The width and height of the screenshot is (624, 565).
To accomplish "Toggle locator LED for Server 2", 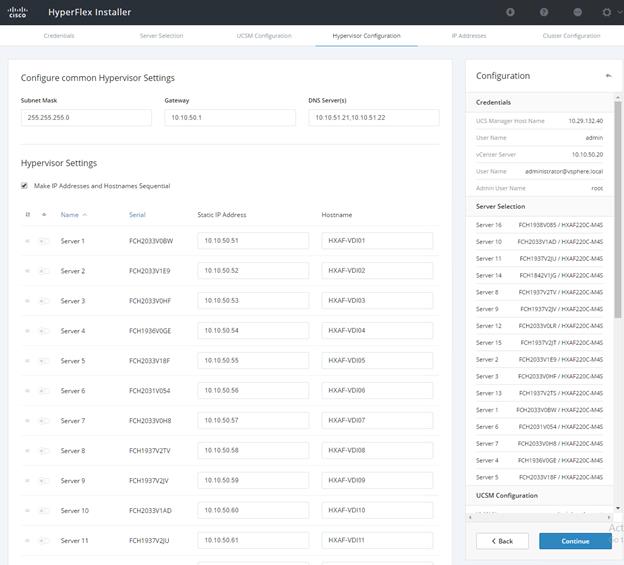I will click(x=44, y=271).
